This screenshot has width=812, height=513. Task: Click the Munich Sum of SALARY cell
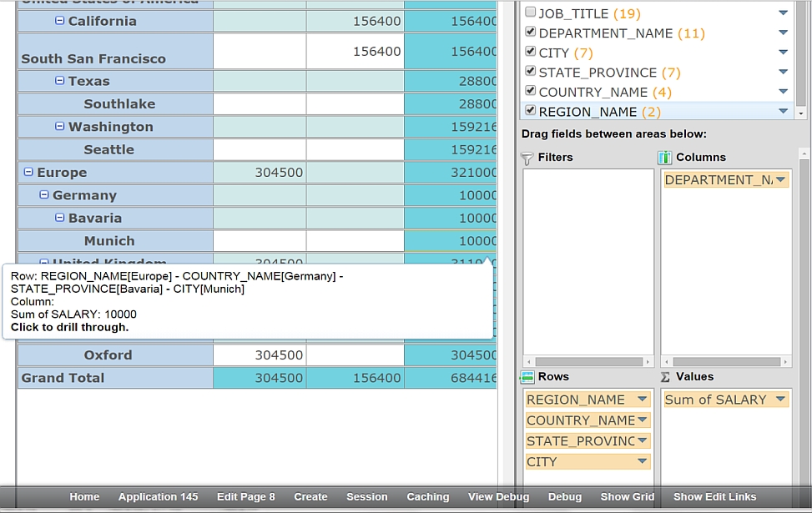[451, 241]
